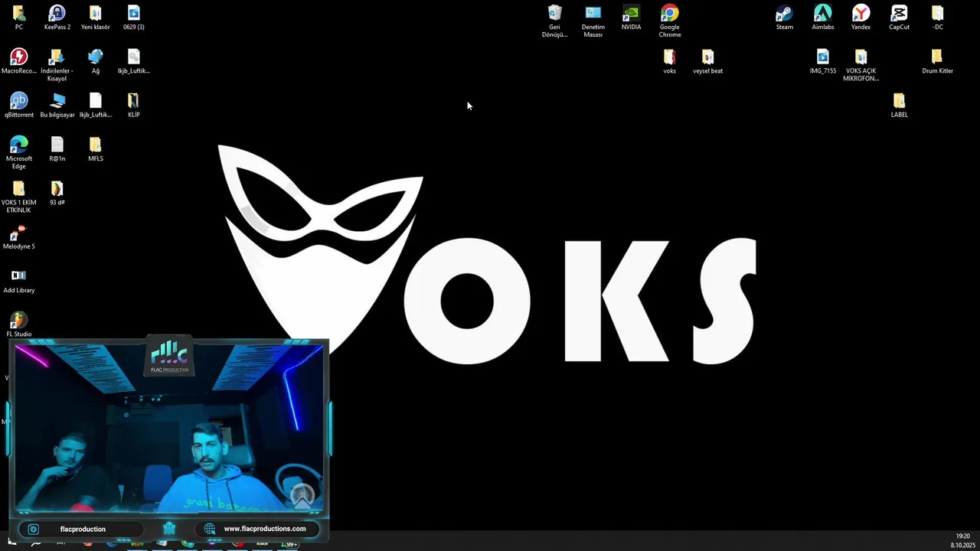Viewport: 980px width, 551px height.
Task: Launch CapCut from the desktop
Action: [x=900, y=18]
